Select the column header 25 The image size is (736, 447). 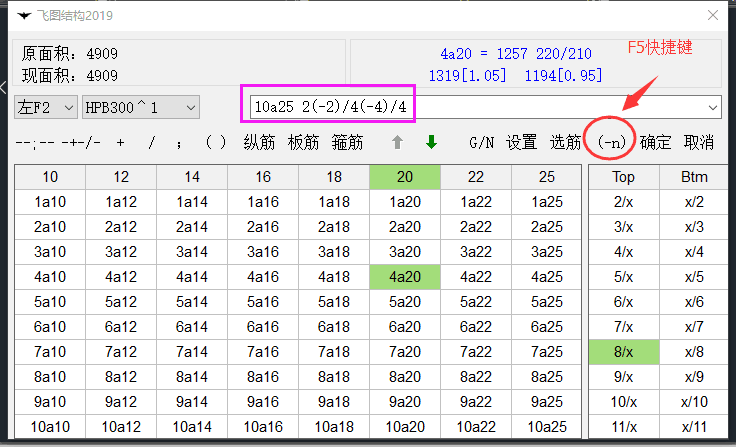(x=546, y=177)
